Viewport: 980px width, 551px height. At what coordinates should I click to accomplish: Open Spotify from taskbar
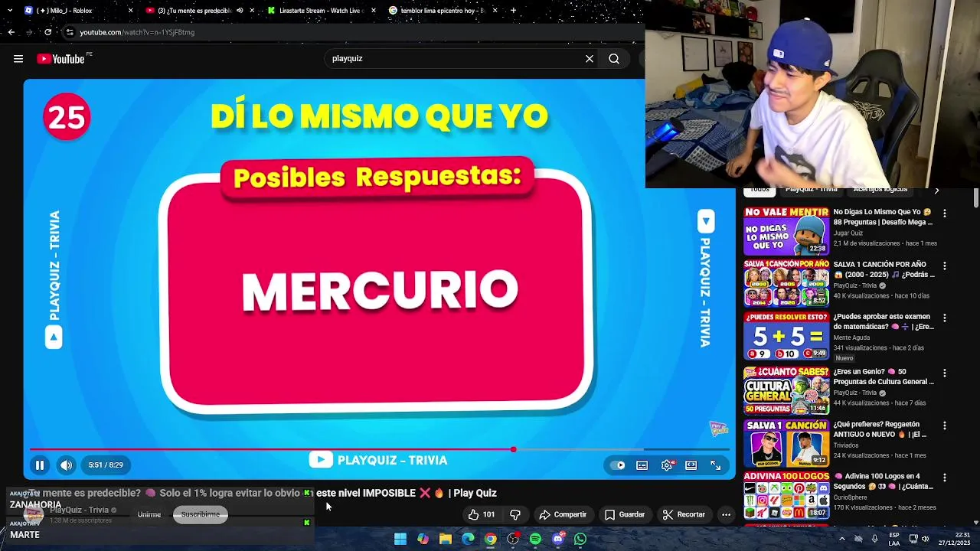tap(535, 539)
